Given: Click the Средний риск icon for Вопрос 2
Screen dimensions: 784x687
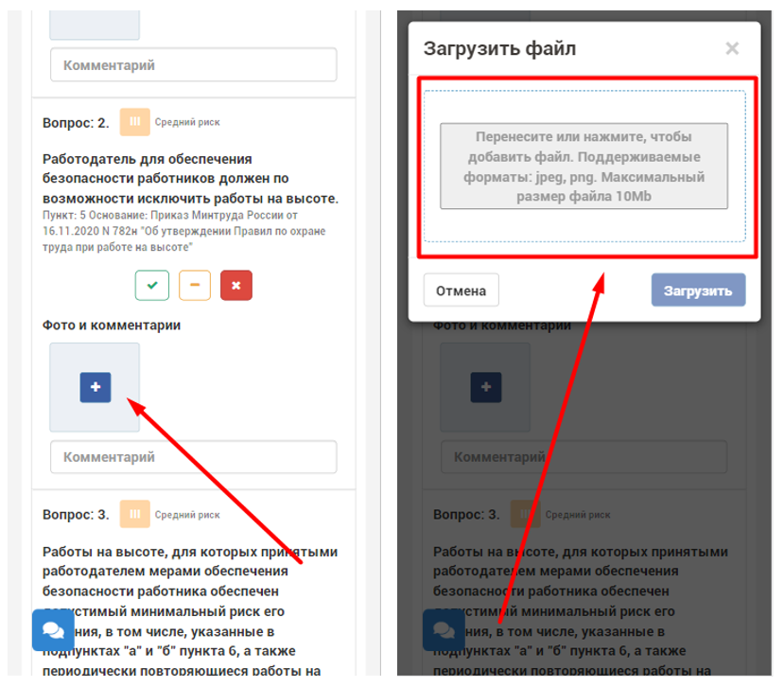Looking at the screenshot, I should 134,122.
